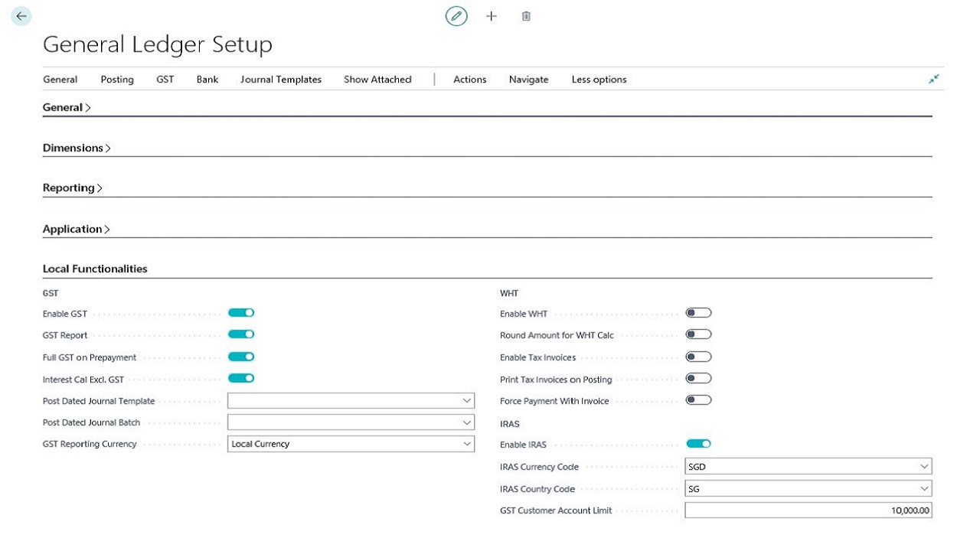
Task: Open the Journal Templates menu
Action: click(x=281, y=80)
